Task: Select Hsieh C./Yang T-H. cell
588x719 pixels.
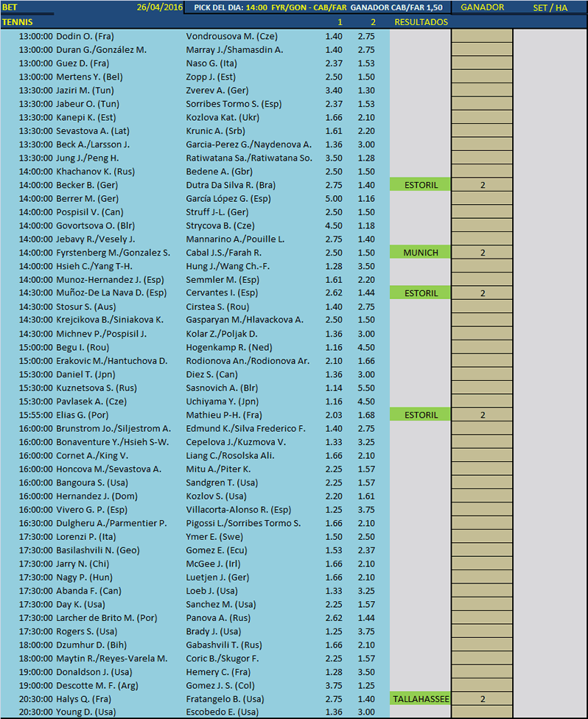Action: [x=94, y=266]
